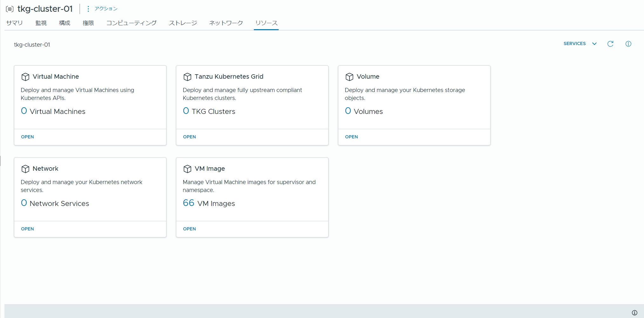Switch to the ネットワーク tab
This screenshot has height=318, width=644.
click(226, 23)
